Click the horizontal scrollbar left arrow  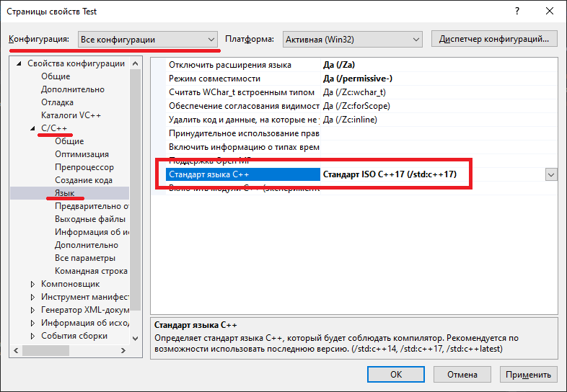pos(16,350)
